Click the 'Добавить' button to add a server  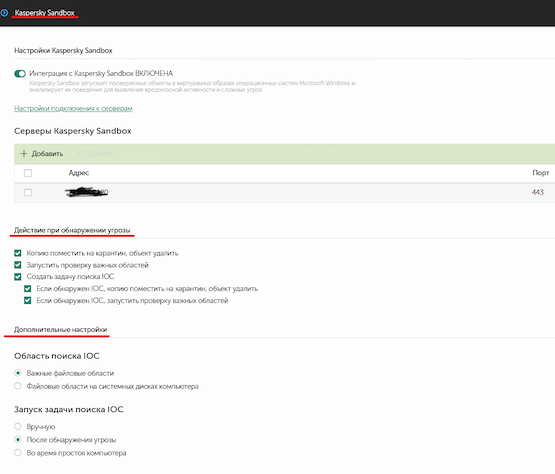point(42,154)
